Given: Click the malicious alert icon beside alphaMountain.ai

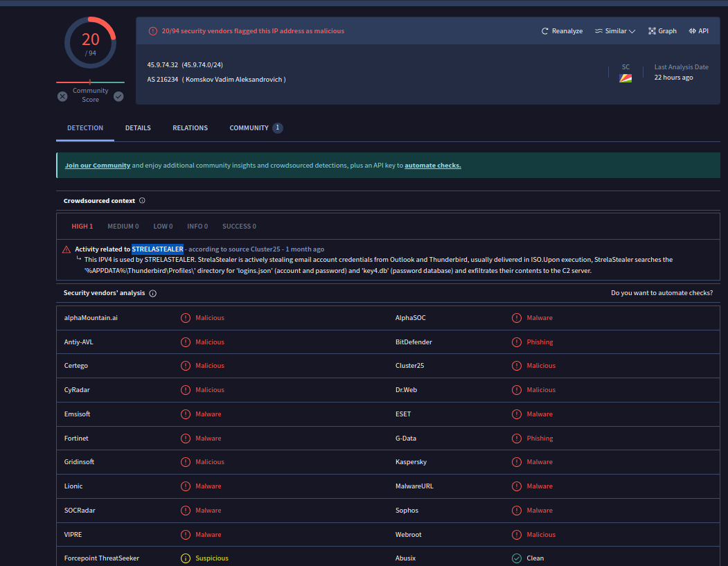Looking at the screenshot, I should pos(186,318).
